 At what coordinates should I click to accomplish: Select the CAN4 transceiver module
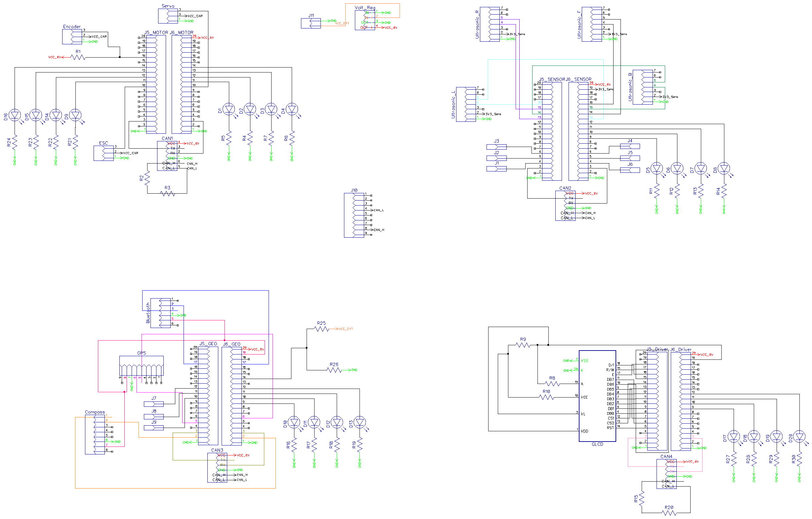[666, 474]
